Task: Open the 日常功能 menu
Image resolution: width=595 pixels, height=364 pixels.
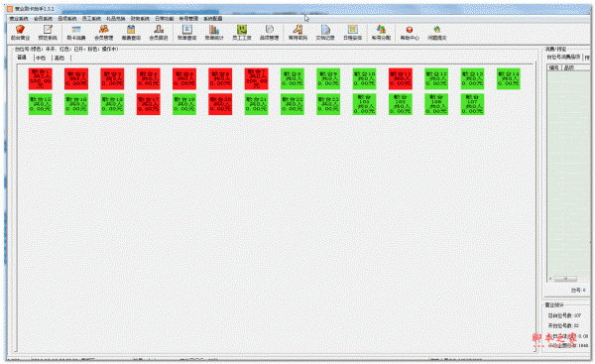Action: tap(165, 19)
